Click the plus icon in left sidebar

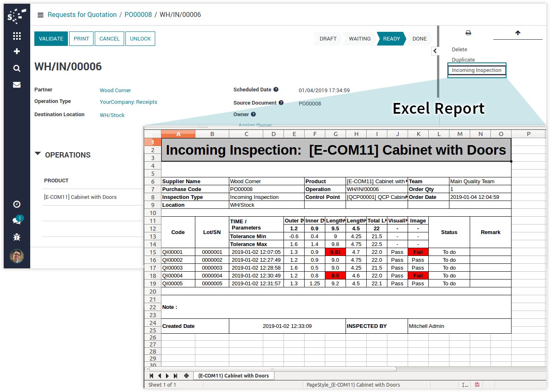(x=17, y=51)
